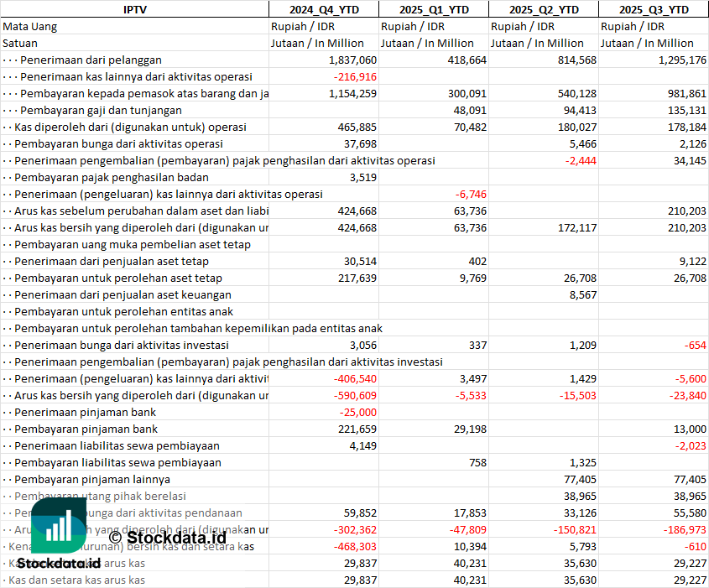Select the 2024_Q4_YTD column header
Image resolution: width=709 pixels, height=588 pixels.
click(x=324, y=9)
